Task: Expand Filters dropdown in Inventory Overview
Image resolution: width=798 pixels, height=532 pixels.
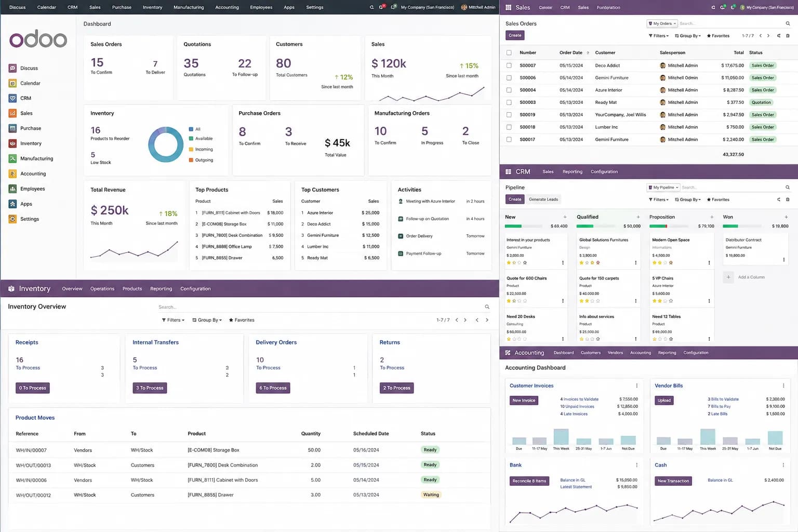Action: tap(173, 320)
